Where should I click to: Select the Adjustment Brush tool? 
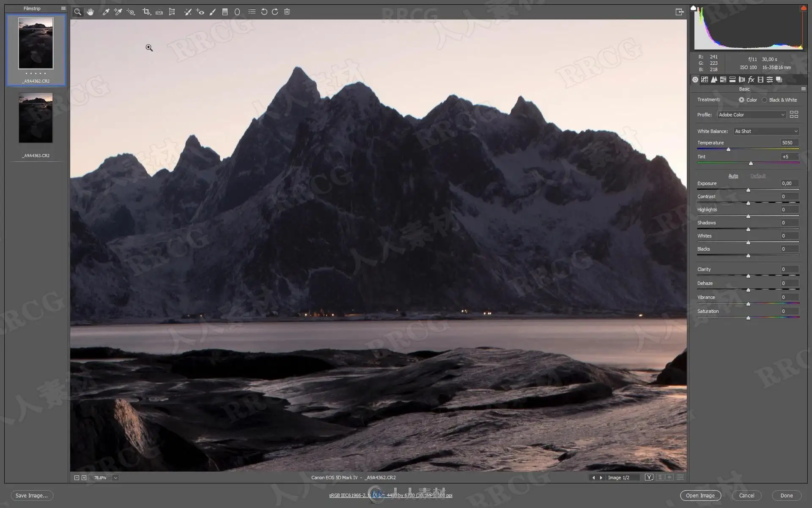(213, 12)
